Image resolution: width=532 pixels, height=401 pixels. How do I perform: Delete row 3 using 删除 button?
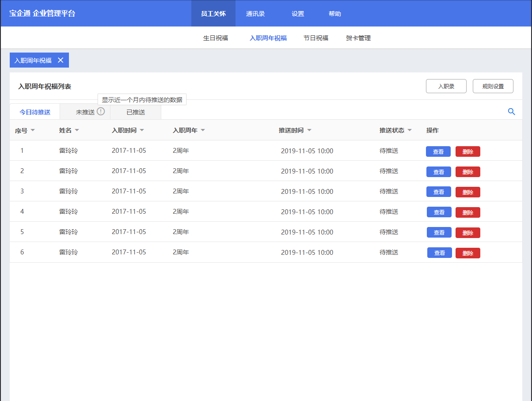click(x=467, y=192)
